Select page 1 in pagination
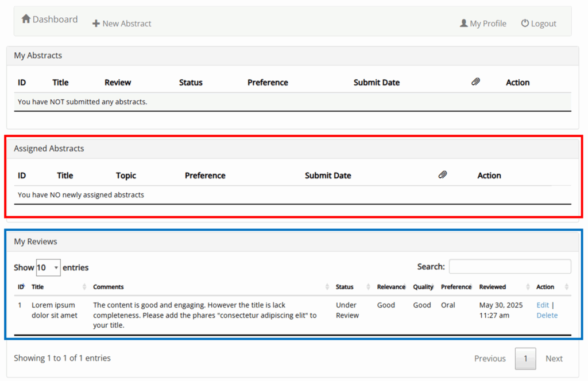This screenshot has width=588, height=381. 525,359
